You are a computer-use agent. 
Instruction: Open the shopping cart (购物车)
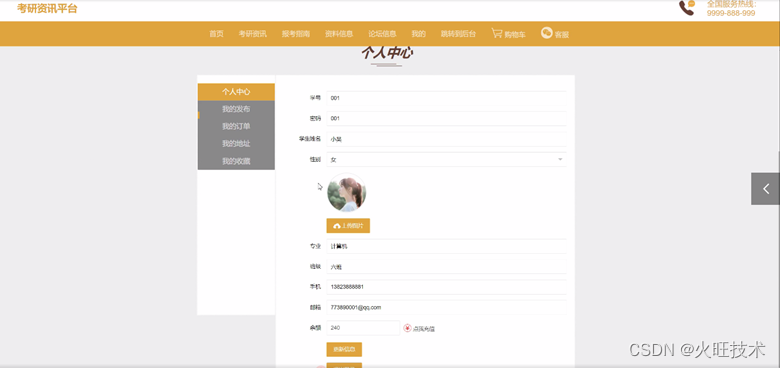point(508,33)
